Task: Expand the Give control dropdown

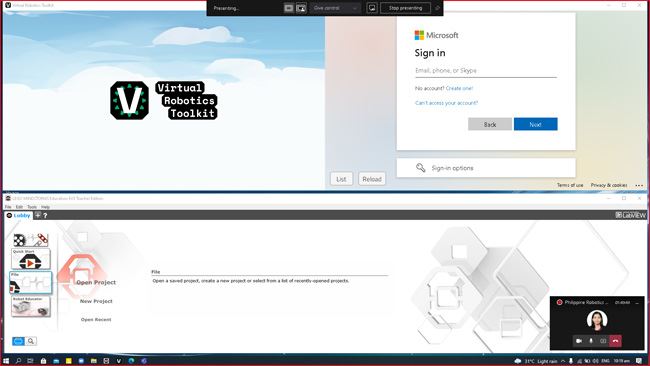Action: click(335, 8)
